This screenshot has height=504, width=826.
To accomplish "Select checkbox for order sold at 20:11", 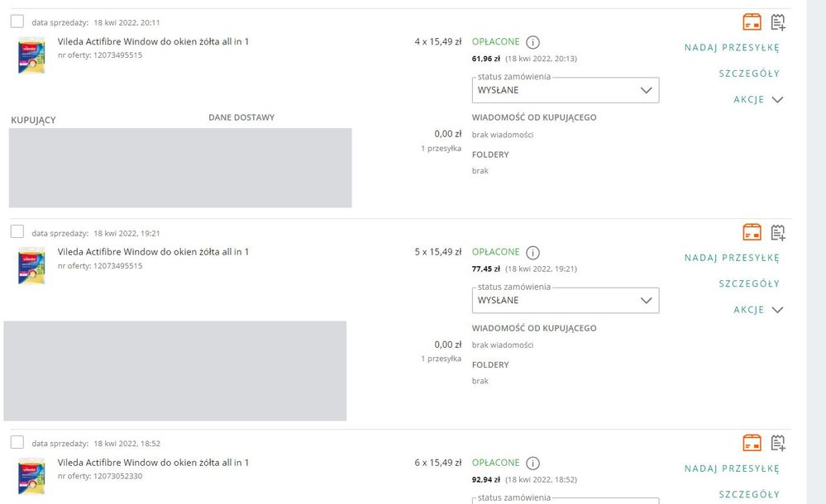I will click(x=17, y=21).
